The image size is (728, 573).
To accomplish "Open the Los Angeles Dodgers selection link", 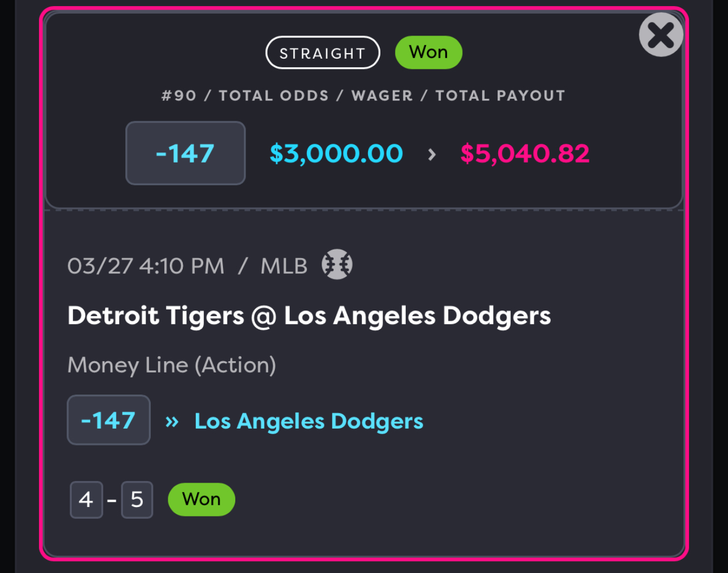I will (x=309, y=421).
